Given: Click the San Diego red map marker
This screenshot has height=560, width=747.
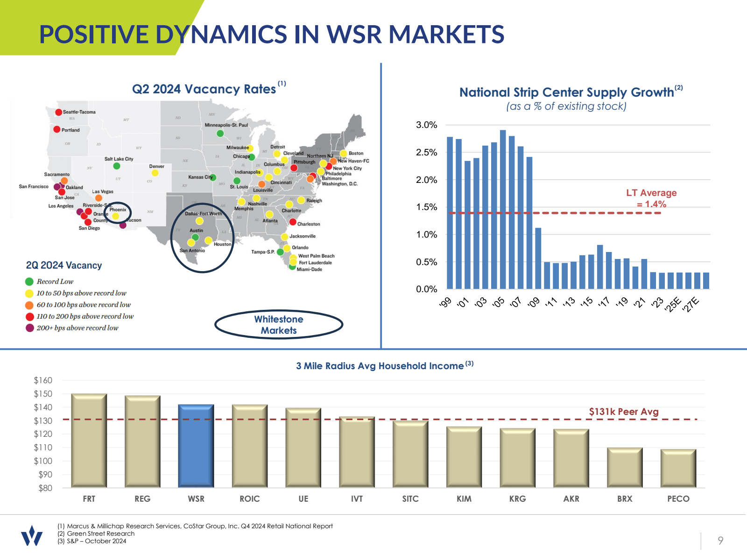Looking at the screenshot, I should click(x=88, y=222).
